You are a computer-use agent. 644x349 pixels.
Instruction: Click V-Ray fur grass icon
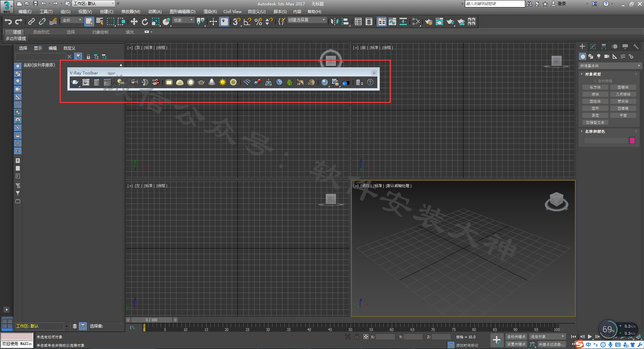coord(289,82)
